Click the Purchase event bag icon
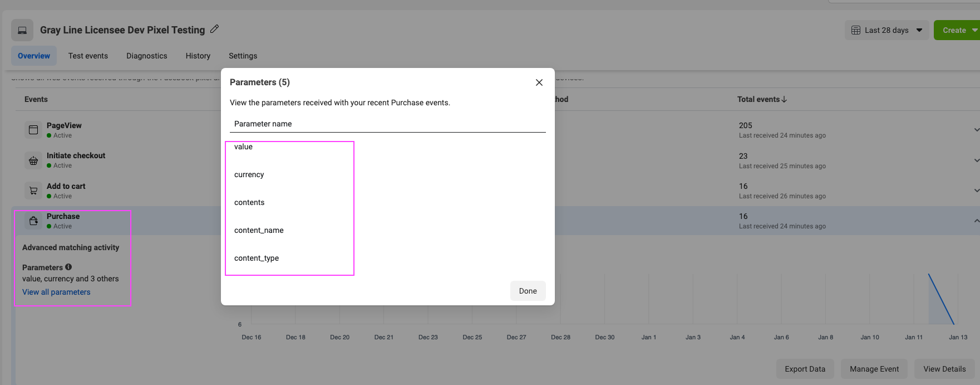Image resolution: width=980 pixels, height=385 pixels. click(33, 221)
